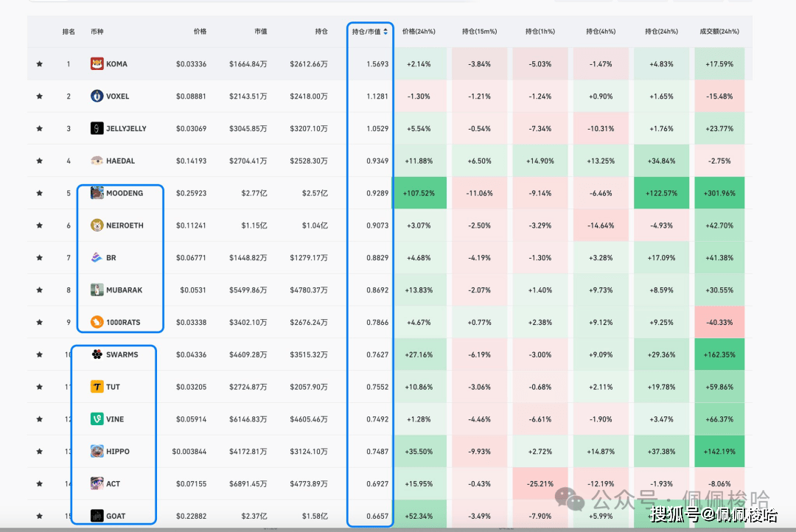
Task: Star the ACT row as favorite
Action: click(x=40, y=484)
